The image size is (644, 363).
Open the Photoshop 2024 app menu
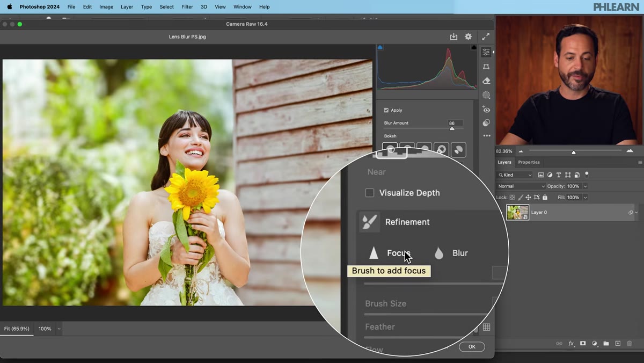(x=40, y=7)
